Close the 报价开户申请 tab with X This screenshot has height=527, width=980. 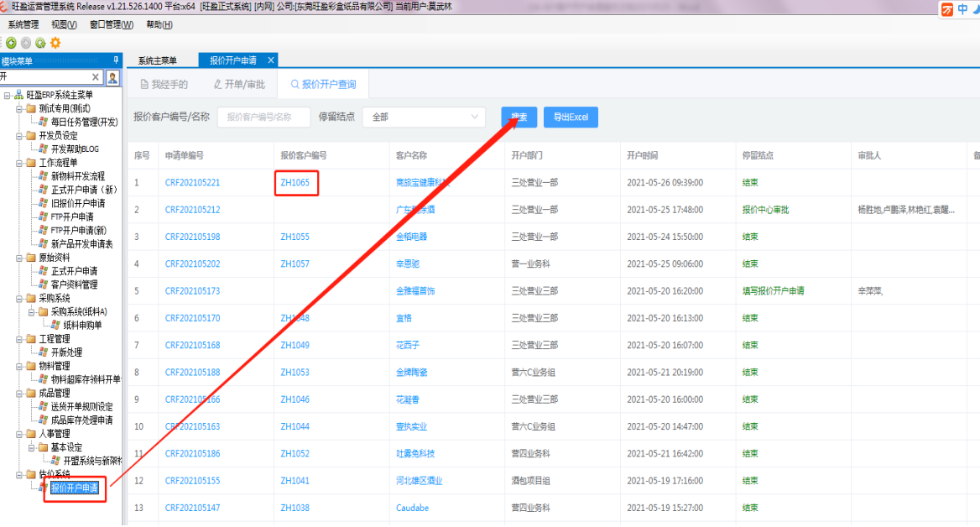click(x=271, y=60)
